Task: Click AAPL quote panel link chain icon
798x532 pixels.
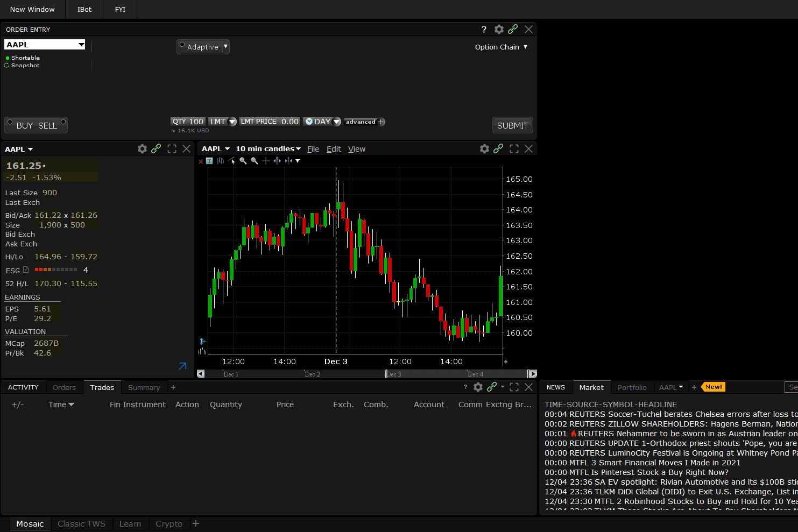Action: [x=156, y=149]
